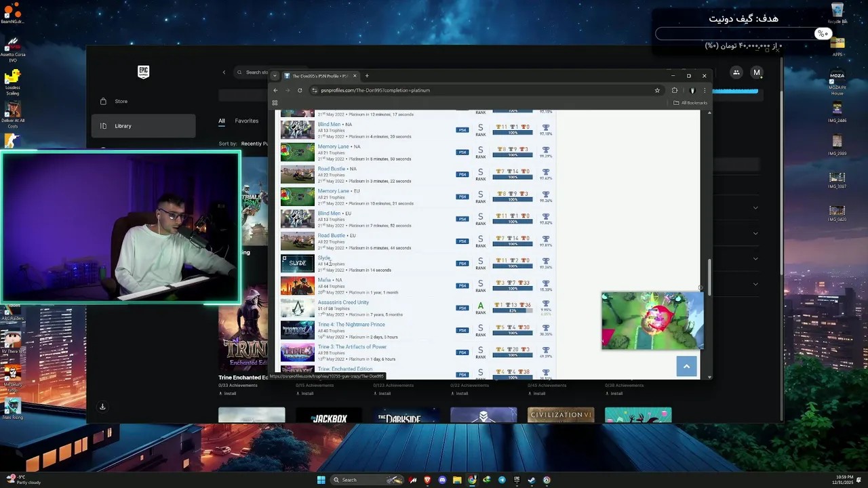Open Chrome extensions puzzle icon

[x=675, y=90]
